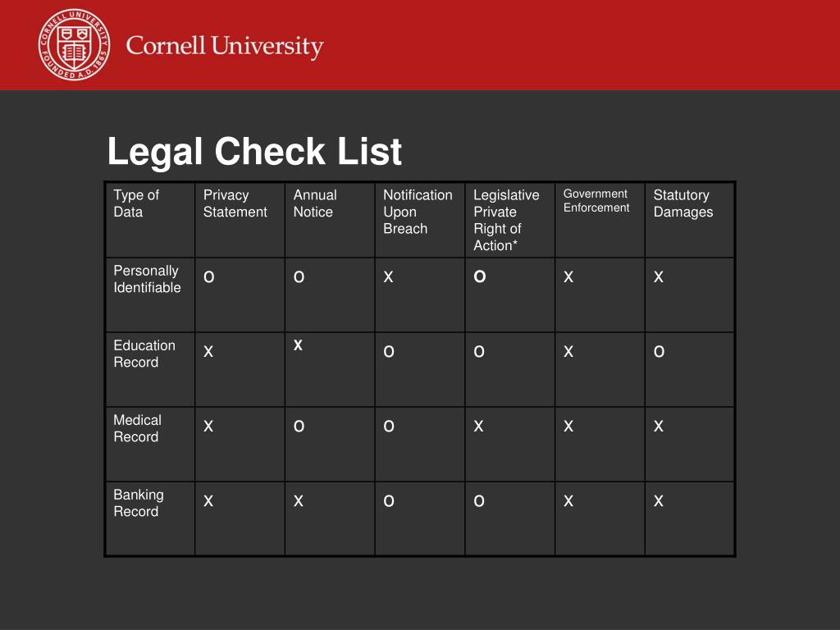Image resolution: width=840 pixels, height=630 pixels.
Task: Click Banking Record's Privacy Statement X mark
Action: [208, 501]
